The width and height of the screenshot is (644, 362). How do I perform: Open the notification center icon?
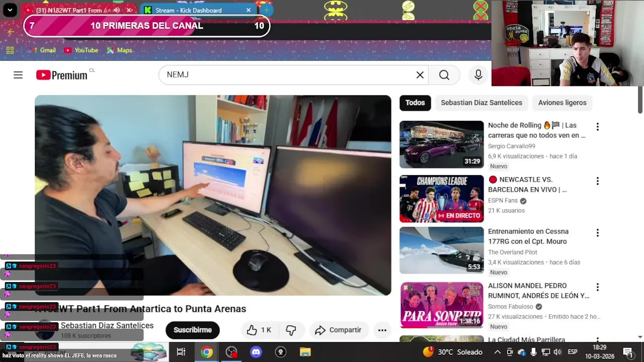tap(628, 352)
